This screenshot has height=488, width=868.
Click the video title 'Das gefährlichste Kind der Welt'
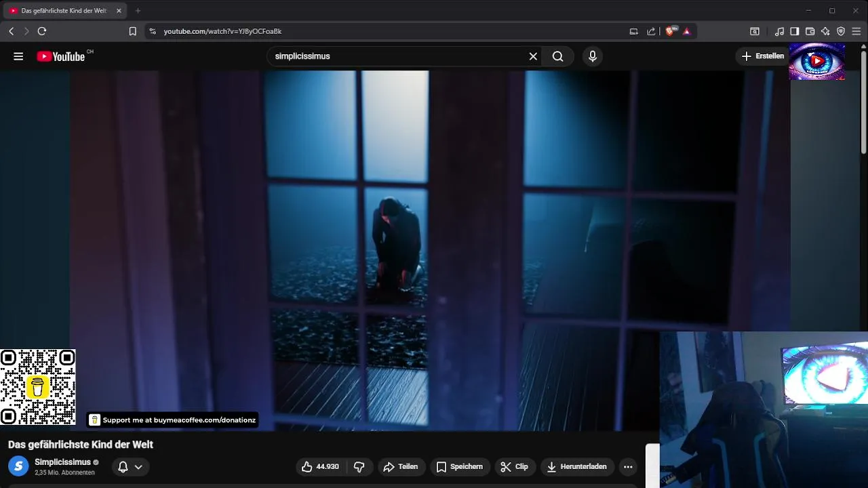pyautogui.click(x=81, y=445)
